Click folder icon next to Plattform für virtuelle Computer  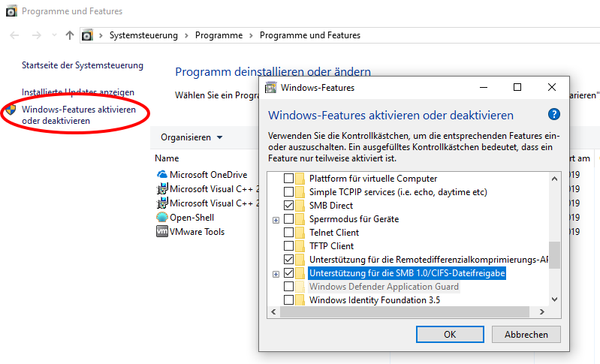point(300,179)
